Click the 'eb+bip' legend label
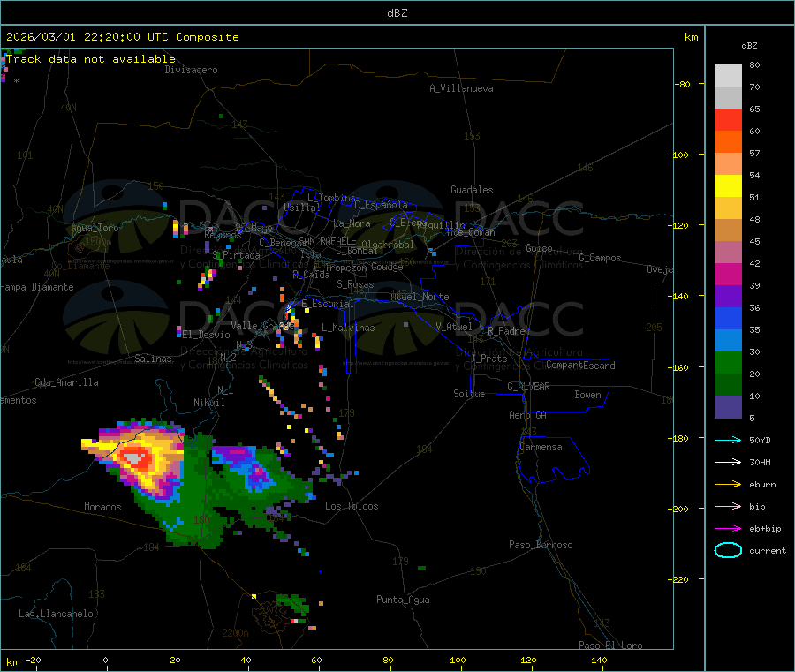 765,529
